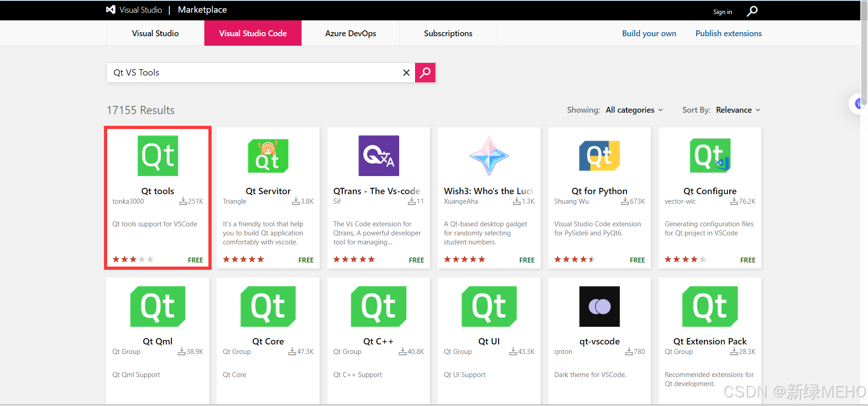This screenshot has height=406, width=868.
Task: Click the Marketplace header link
Action: [x=202, y=10]
